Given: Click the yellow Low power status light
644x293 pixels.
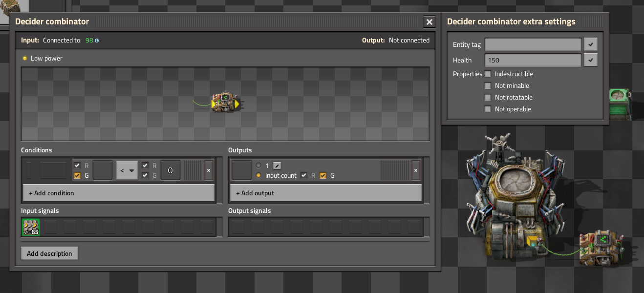Looking at the screenshot, I should pyautogui.click(x=25, y=59).
